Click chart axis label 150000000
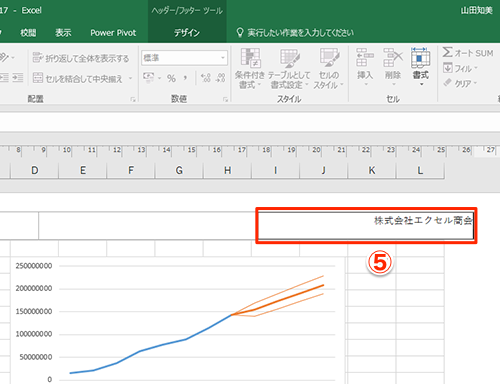Screen dimensions: 500x384 pyautogui.click(x=34, y=311)
